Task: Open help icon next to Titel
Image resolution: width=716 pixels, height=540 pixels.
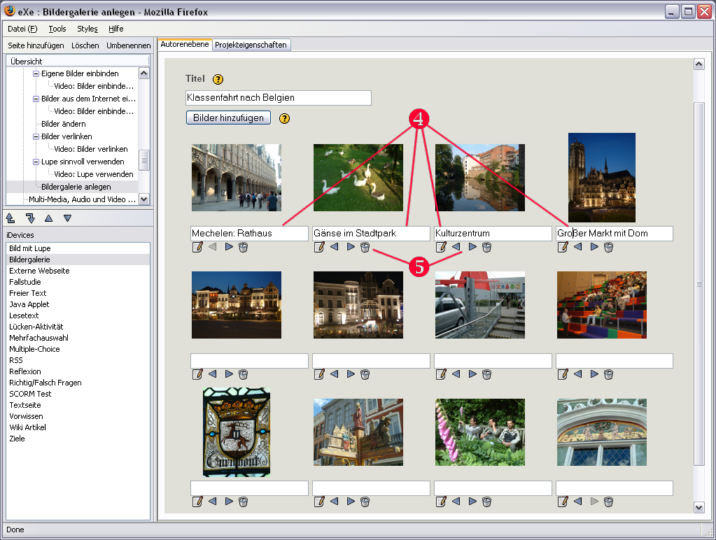Action: coord(218,79)
